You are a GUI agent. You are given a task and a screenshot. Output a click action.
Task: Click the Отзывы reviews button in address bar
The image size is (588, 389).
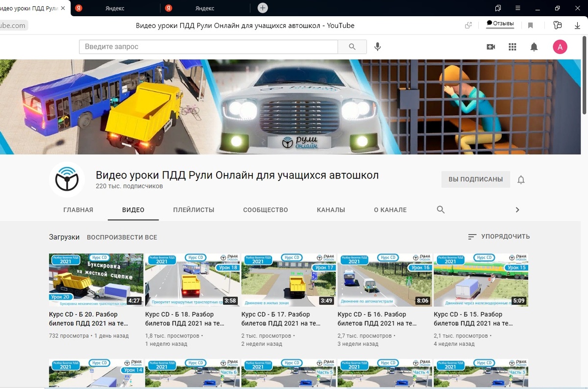[x=500, y=24]
